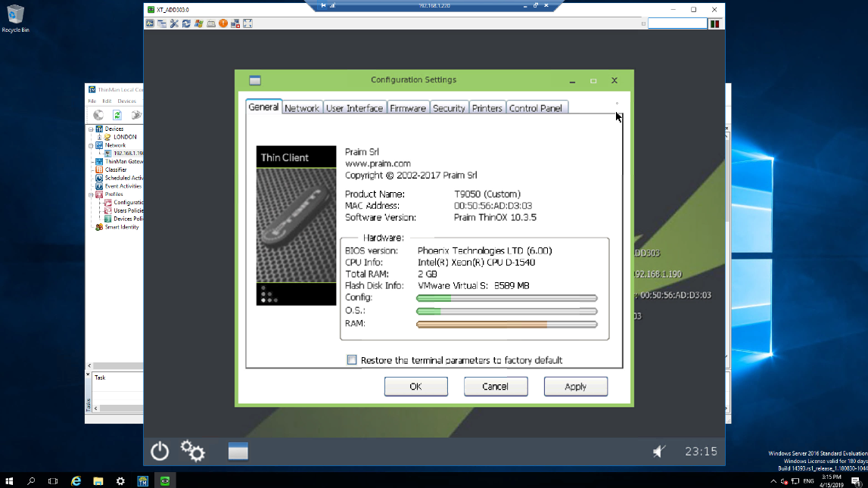868x488 pixels.
Task: Open File Explorer from Windows taskbar
Action: pyautogui.click(x=98, y=480)
